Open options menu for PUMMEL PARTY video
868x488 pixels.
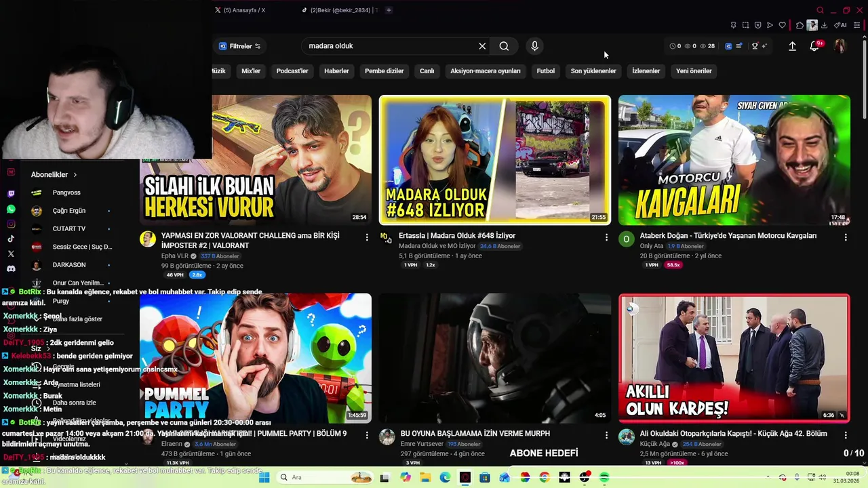(367, 435)
